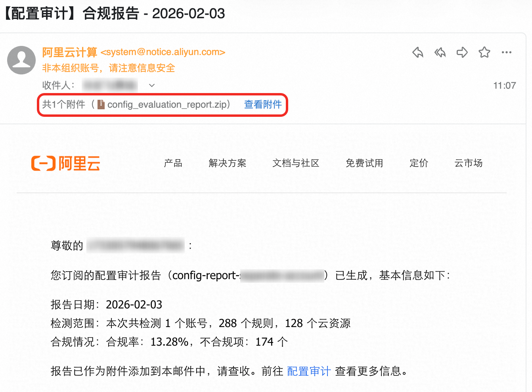The height and width of the screenshot is (392, 532).
Task: Click the forward arrow icon
Action: pos(462,52)
